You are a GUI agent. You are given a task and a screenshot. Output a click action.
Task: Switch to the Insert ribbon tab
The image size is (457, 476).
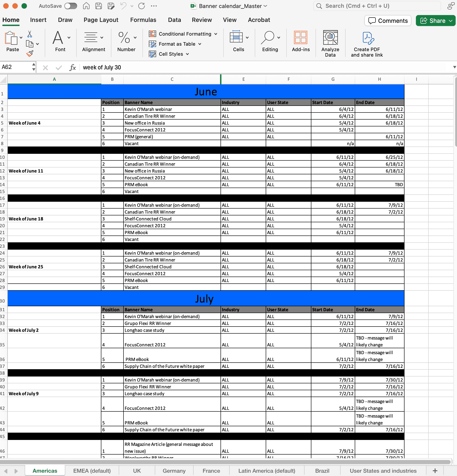pyautogui.click(x=38, y=20)
